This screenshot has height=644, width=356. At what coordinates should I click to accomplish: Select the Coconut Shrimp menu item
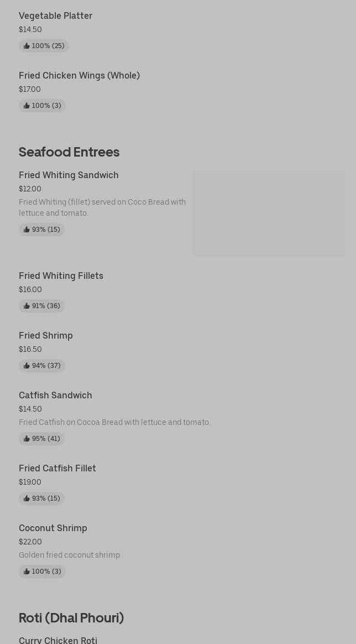(x=53, y=528)
